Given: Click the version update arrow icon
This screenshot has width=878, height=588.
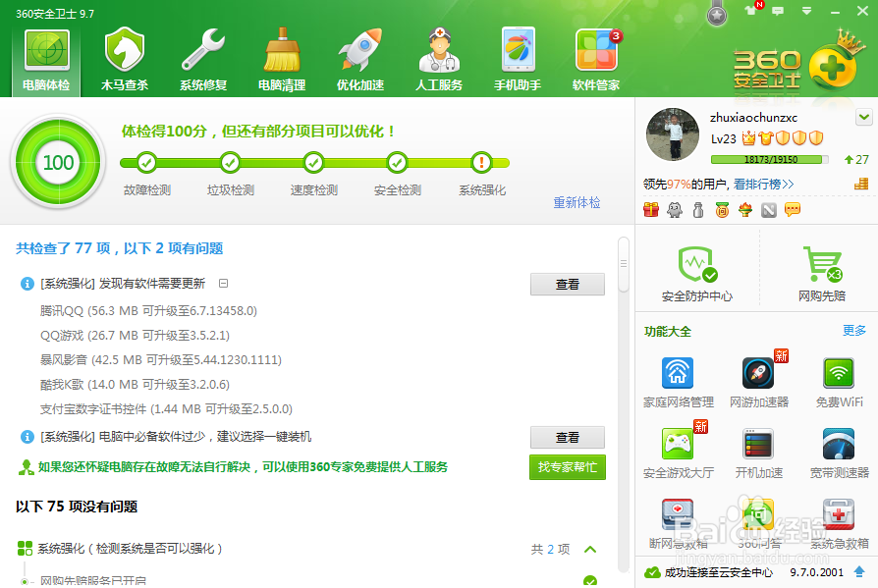Looking at the screenshot, I should (859, 571).
